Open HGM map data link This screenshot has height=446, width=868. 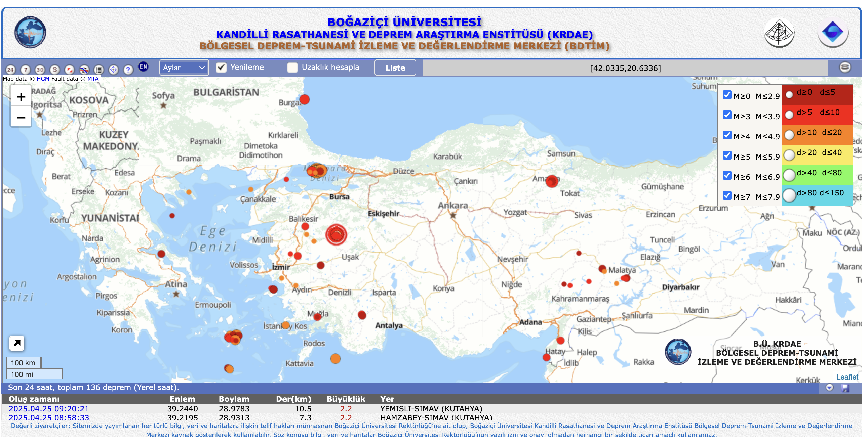click(x=43, y=79)
